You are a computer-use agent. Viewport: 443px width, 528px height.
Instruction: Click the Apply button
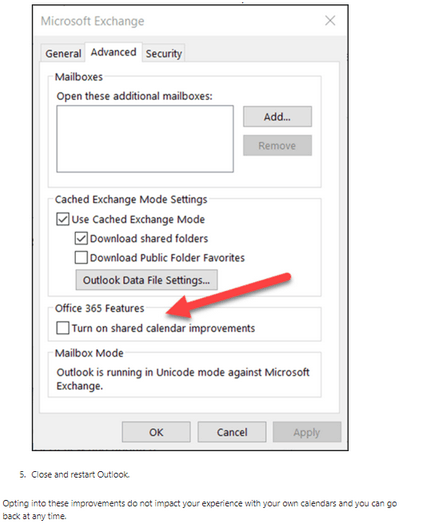point(307,432)
